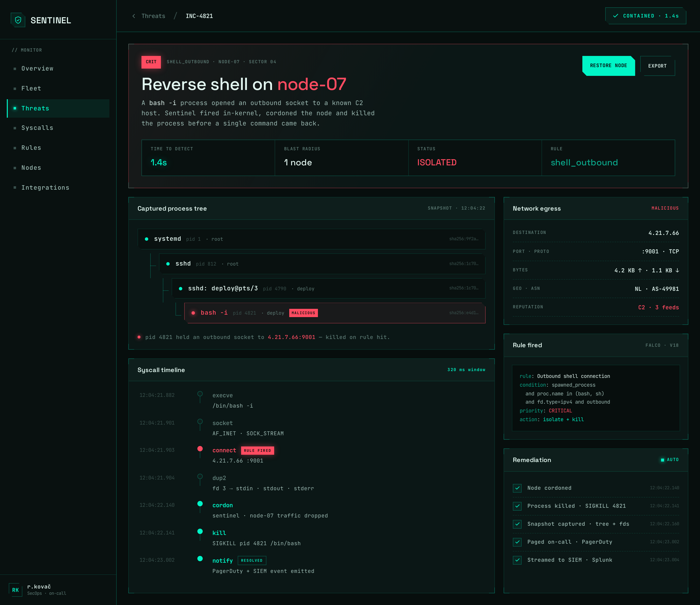Image resolution: width=700 pixels, height=605 pixels.
Task: Click the Time to Detect 1.4s card
Action: 208,158
